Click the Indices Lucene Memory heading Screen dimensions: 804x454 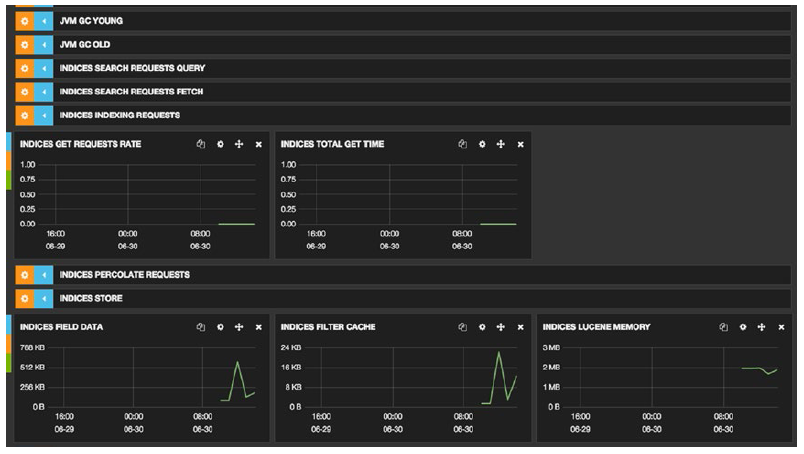[596, 327]
